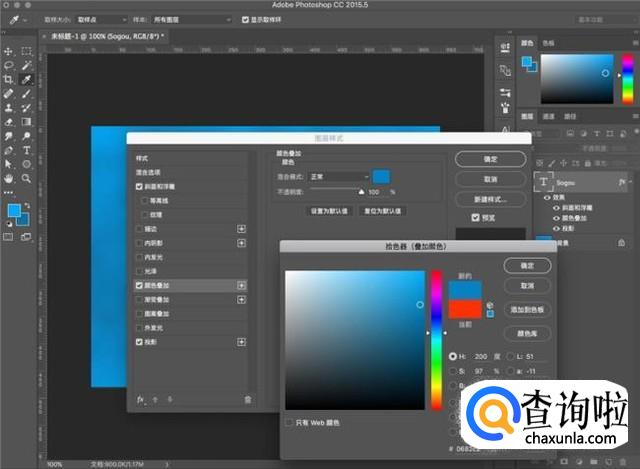Hide 颜色叠加 effect eye in Layers panel

(x=556, y=218)
